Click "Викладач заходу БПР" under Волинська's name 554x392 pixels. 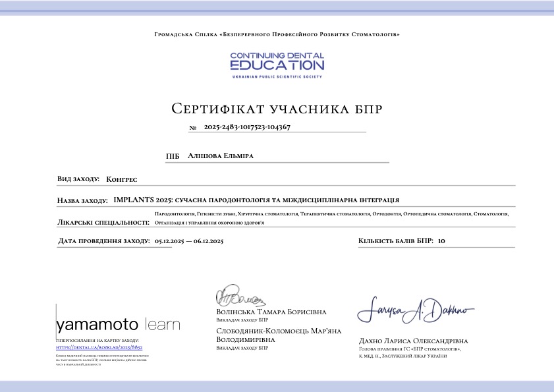click(242, 320)
